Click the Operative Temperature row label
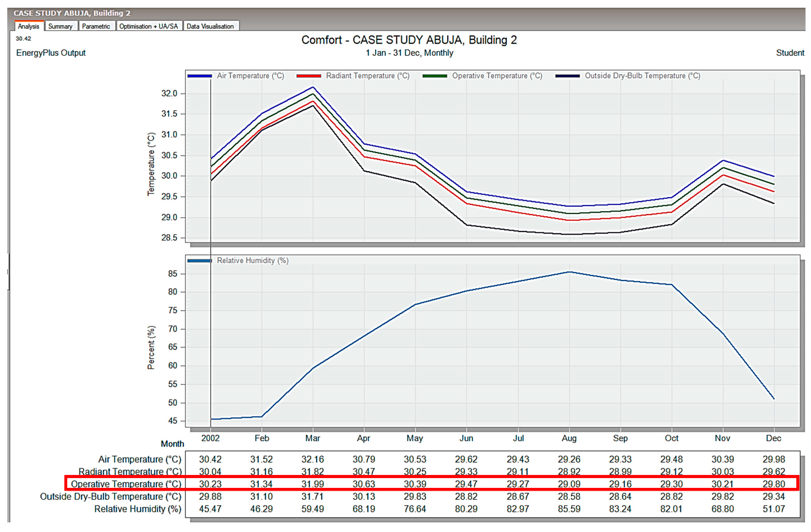811x532 pixels. pos(126,484)
